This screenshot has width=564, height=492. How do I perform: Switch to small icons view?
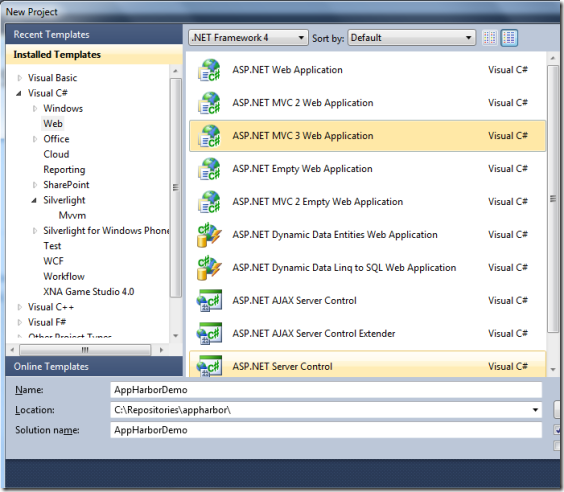click(490, 38)
